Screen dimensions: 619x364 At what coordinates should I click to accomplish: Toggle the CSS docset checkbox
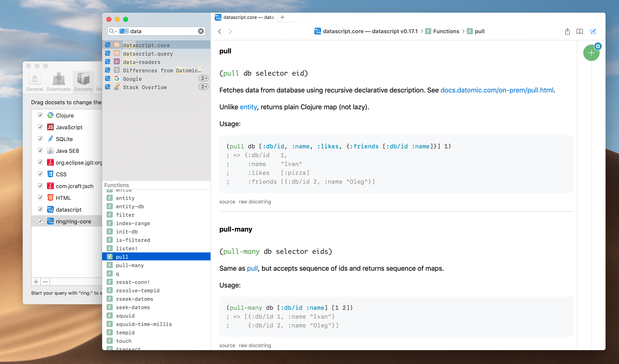(x=41, y=174)
